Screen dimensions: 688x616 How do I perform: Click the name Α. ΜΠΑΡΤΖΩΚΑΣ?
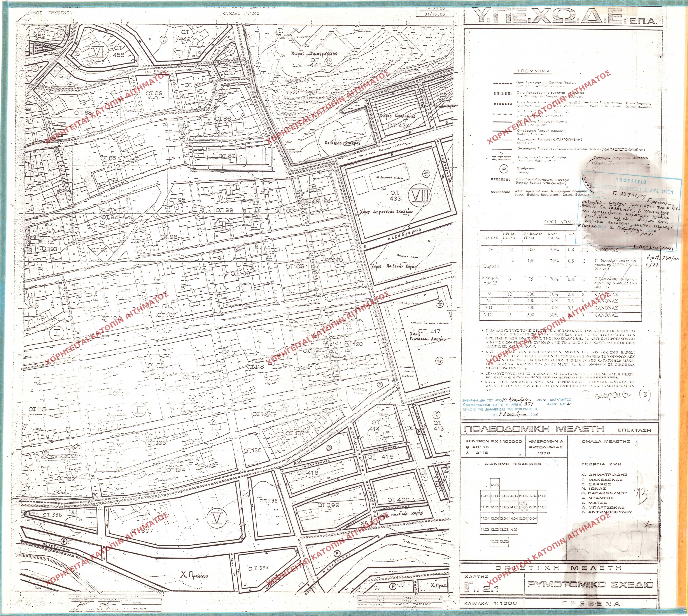pos(603,508)
